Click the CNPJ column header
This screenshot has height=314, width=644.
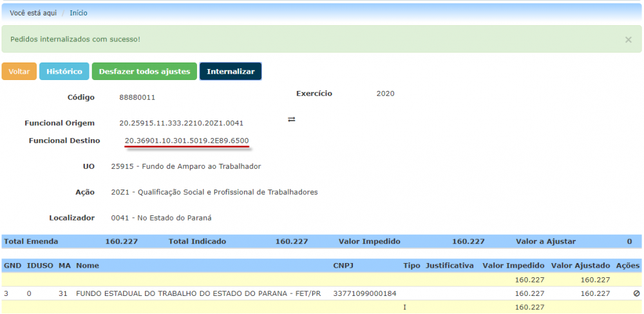(x=343, y=266)
